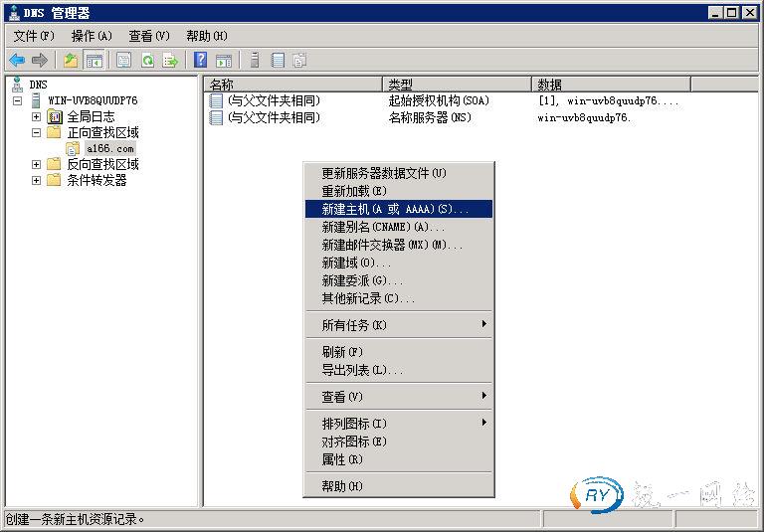Select 新建别名(CNAME)(A)...
Image resolution: width=764 pixels, height=532 pixels.
pos(399,227)
